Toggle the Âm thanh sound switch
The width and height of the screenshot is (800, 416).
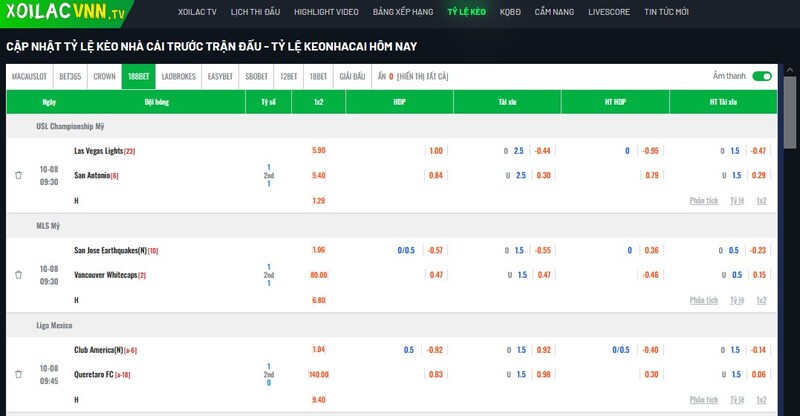762,76
